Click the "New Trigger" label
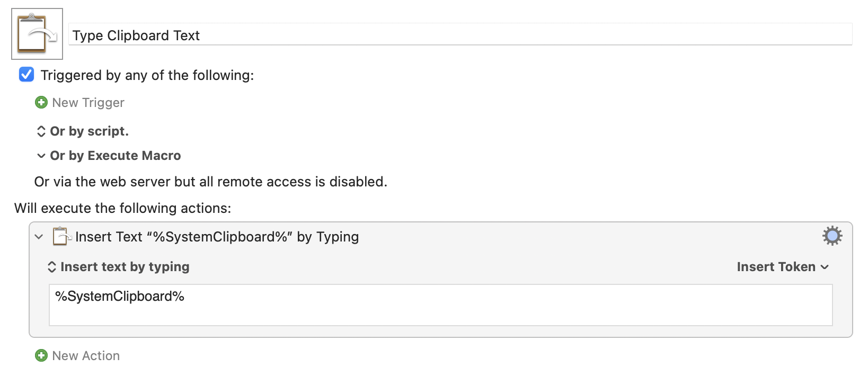Screen dimensions: 868x376 [88, 103]
